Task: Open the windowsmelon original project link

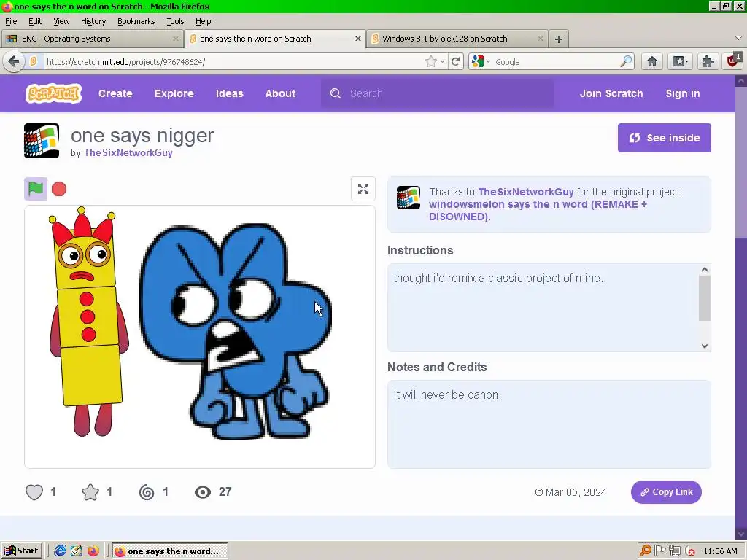Action: (x=538, y=211)
